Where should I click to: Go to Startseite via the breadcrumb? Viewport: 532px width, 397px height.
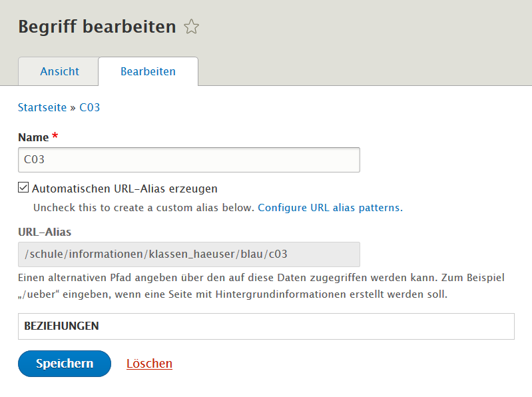[42, 107]
